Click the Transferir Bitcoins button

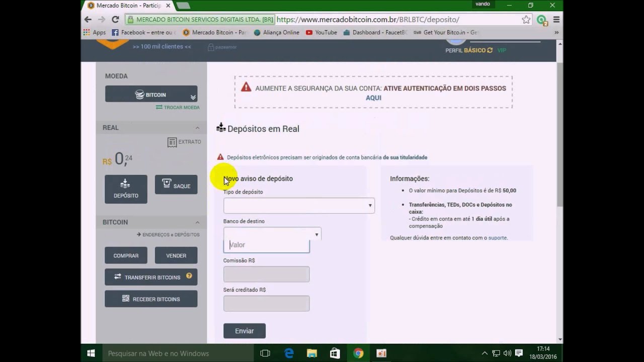tap(151, 277)
